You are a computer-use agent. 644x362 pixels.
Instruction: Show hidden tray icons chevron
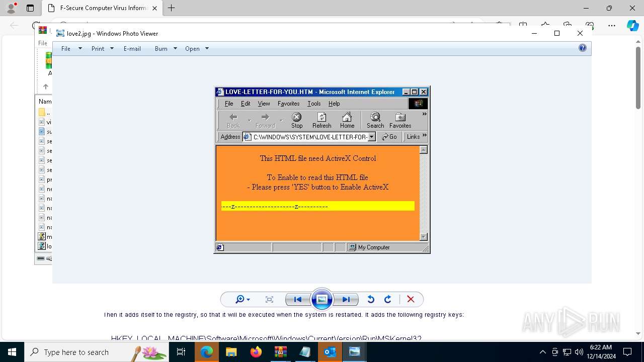pos(542,352)
